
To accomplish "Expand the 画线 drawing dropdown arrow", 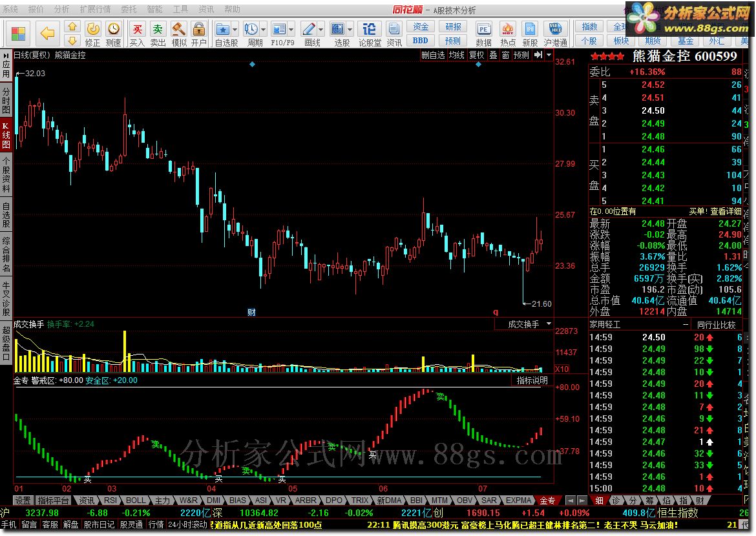I will click(320, 30).
